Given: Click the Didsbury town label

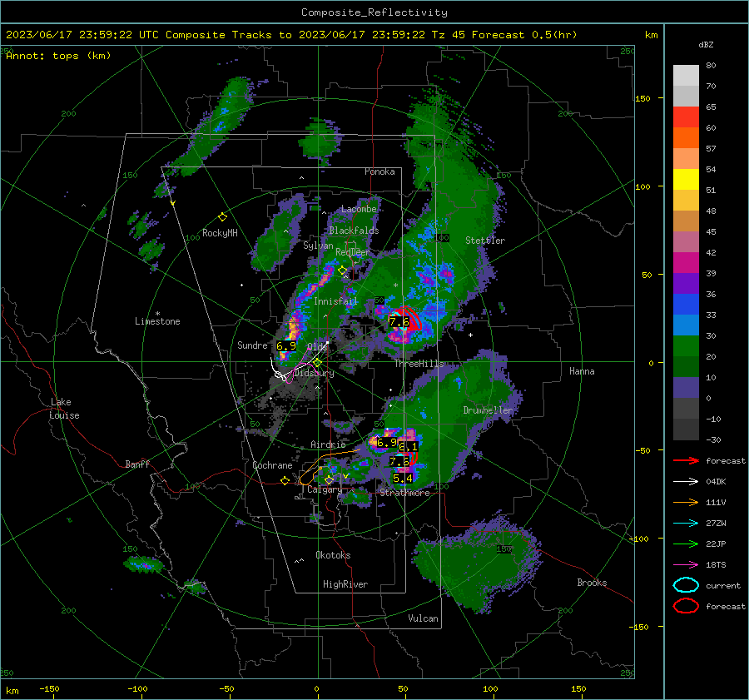Looking at the screenshot, I should click(x=315, y=373).
